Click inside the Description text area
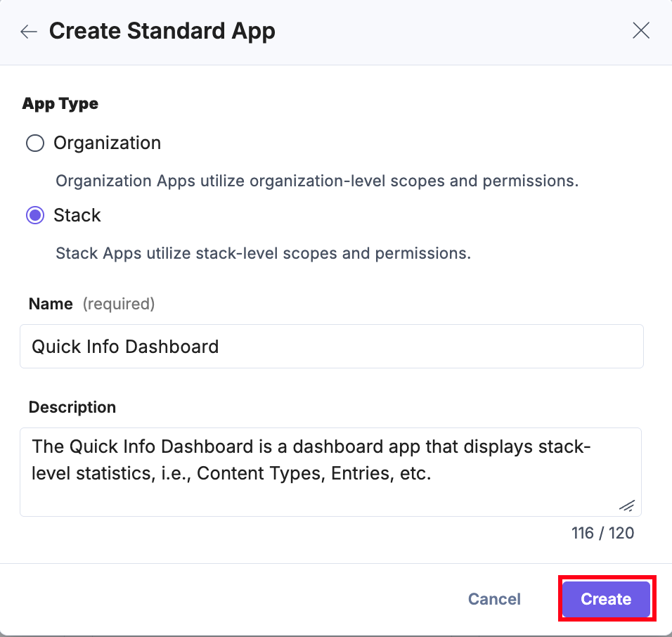 330,464
